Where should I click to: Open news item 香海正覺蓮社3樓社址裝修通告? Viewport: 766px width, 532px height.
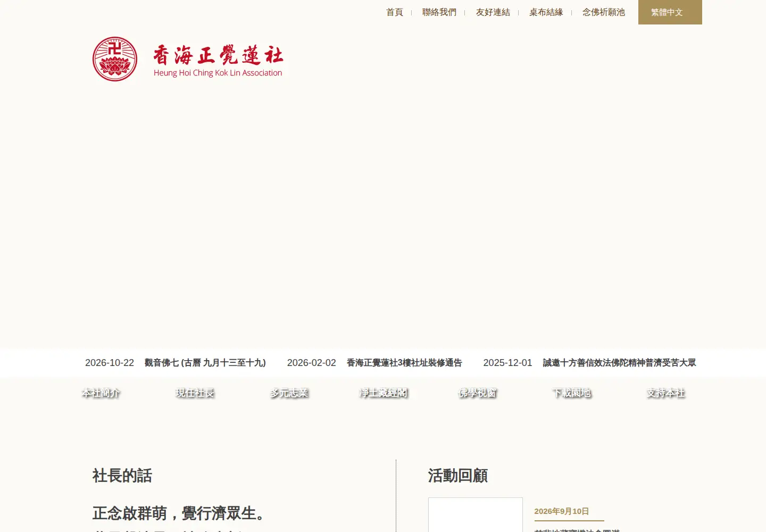click(404, 363)
